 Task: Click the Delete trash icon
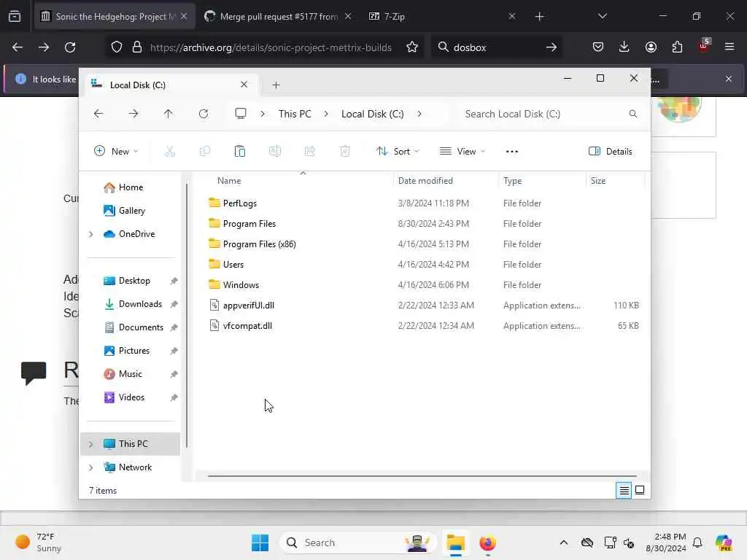coord(345,152)
